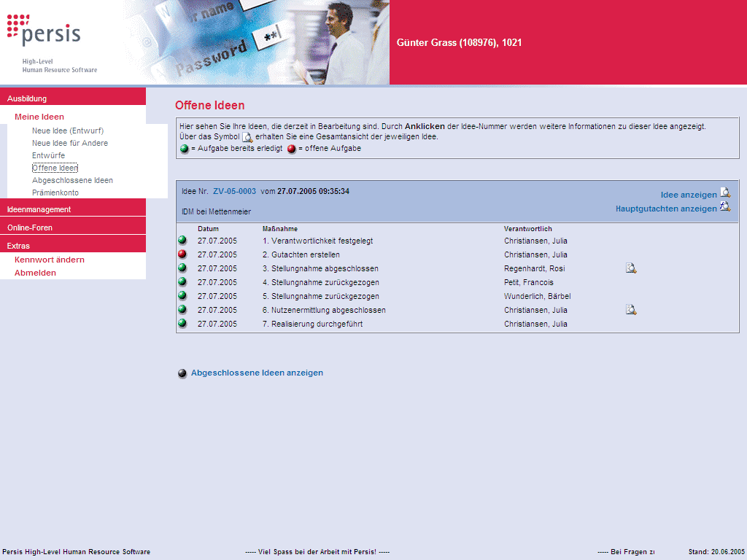Log out via Abmelden
The image size is (747, 560).
(35, 273)
